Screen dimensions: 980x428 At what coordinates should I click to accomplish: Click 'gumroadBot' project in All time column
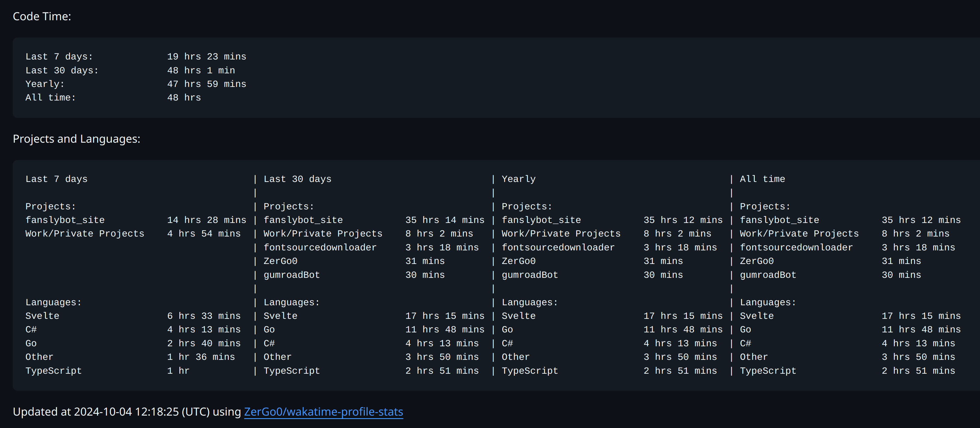[768, 275]
